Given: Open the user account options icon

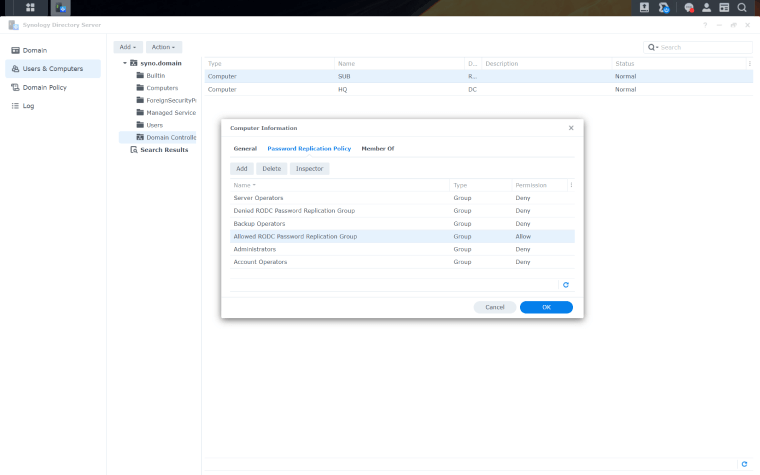Looking at the screenshot, I should 707,8.
